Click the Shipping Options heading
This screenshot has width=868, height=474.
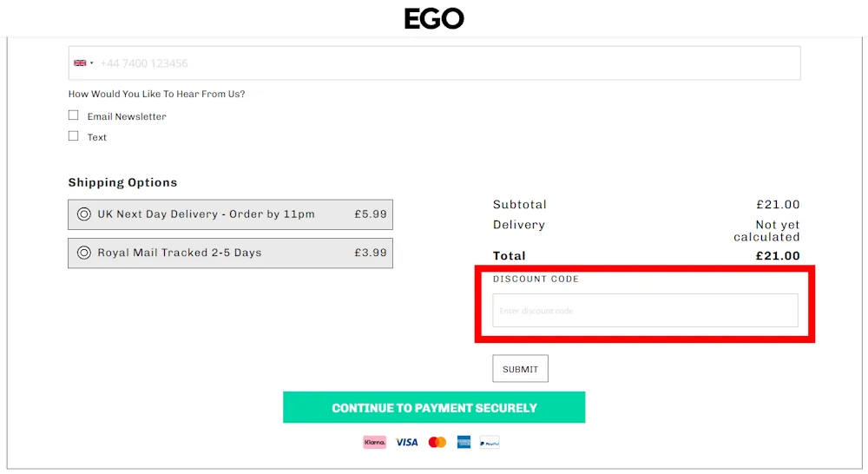[x=122, y=182]
